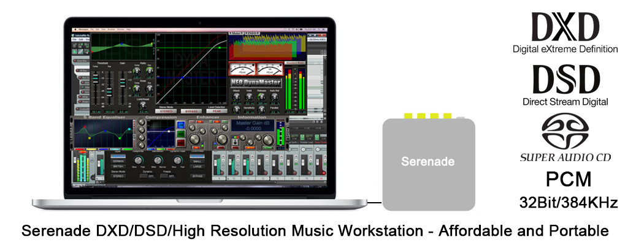644x245 pixels.
Task: Select the LARGE lookahead button
Action: tap(197, 166)
